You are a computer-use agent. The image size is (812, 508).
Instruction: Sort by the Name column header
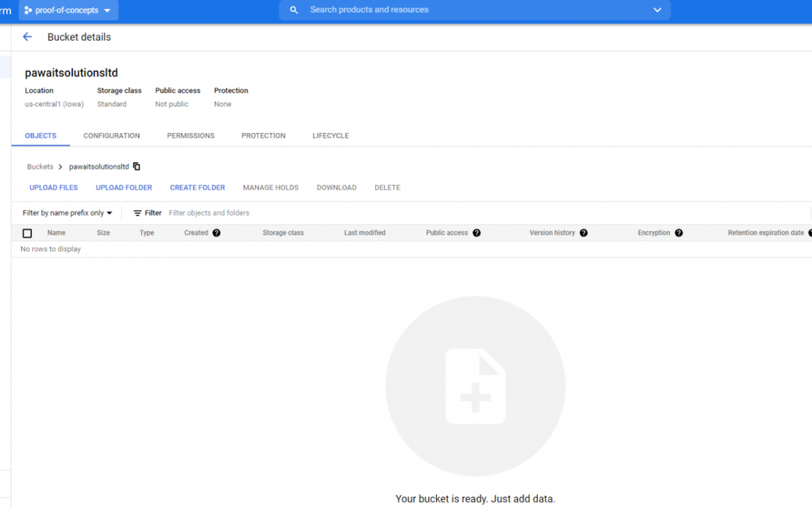[56, 233]
